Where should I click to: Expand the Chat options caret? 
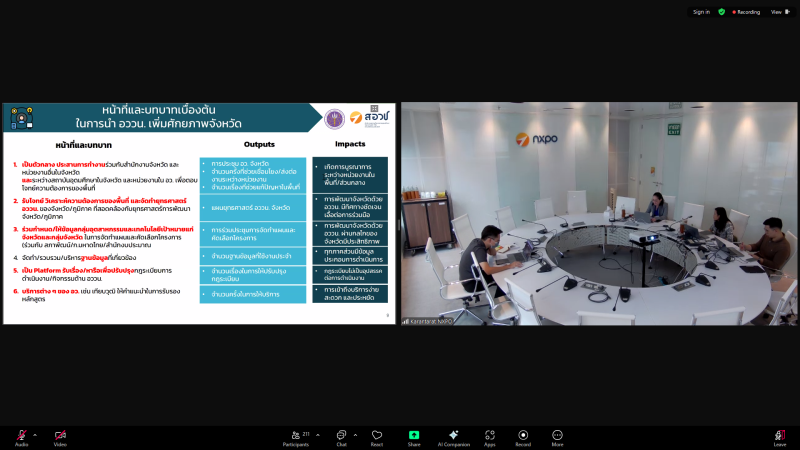pyautogui.click(x=354, y=435)
